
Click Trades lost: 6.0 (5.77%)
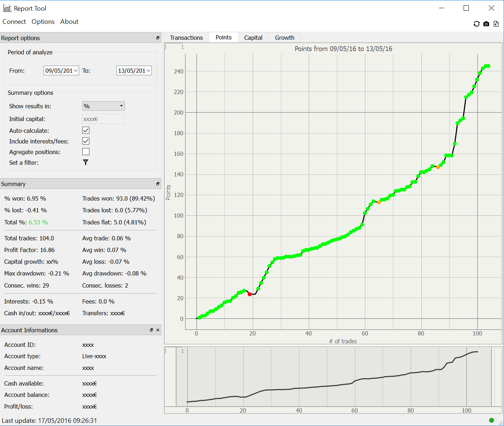pos(115,210)
